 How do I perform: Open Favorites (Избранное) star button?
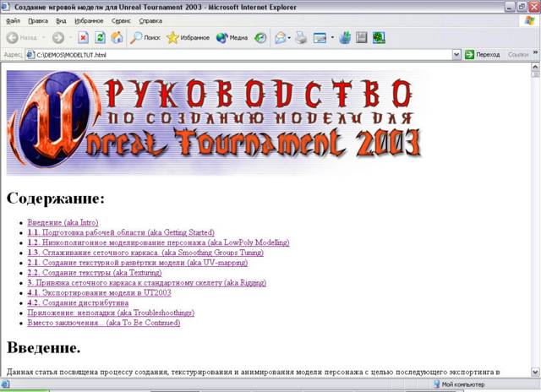click(x=188, y=37)
